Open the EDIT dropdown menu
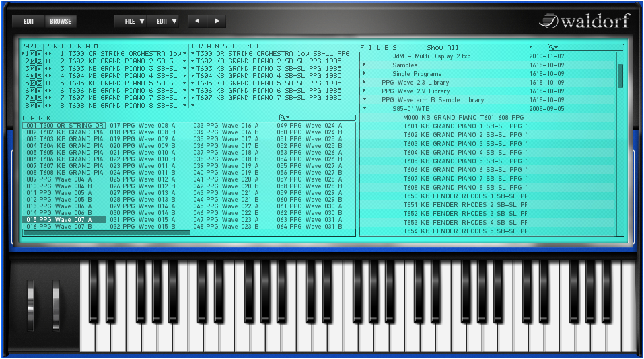 coord(163,21)
